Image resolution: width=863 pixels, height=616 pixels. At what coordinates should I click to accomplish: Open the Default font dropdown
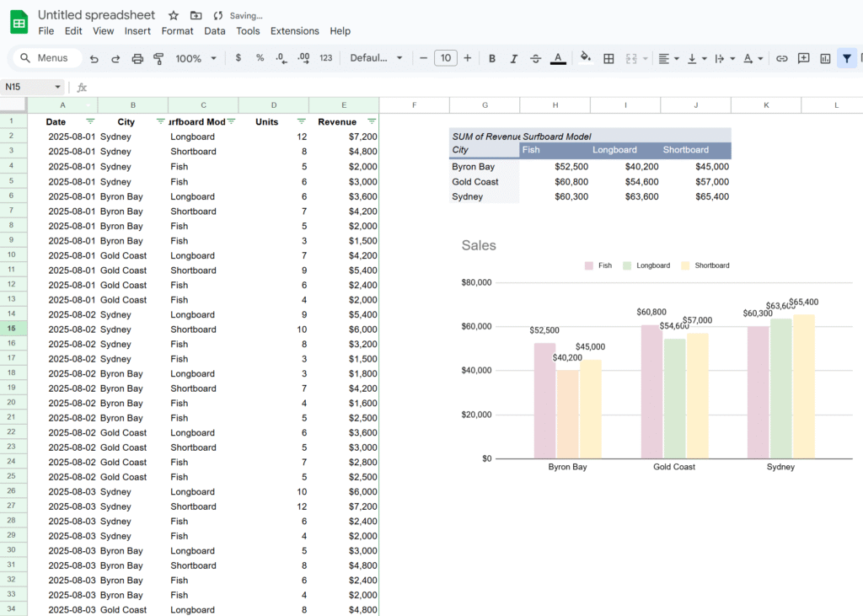point(376,58)
